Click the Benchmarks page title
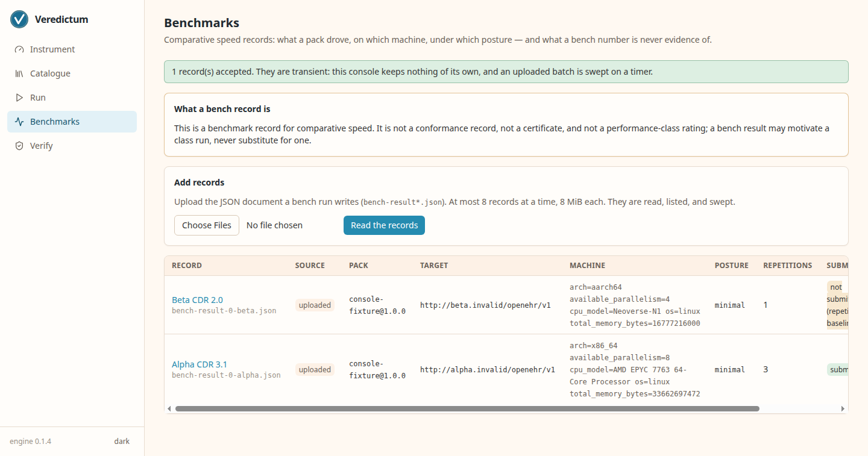Screen dimensions: 868x456 pos(202,23)
